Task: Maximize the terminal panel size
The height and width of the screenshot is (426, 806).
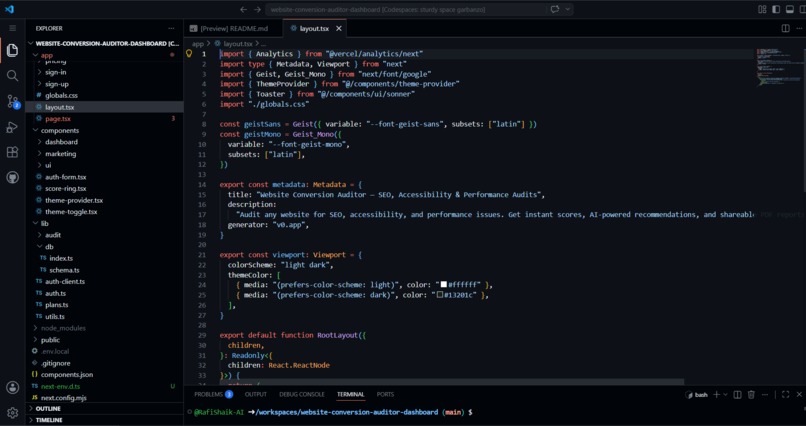Action: tap(785, 395)
